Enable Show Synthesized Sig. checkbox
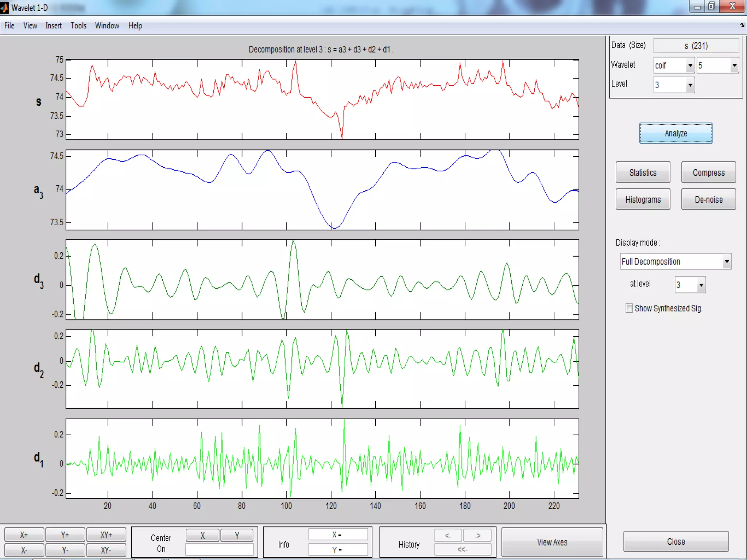The height and width of the screenshot is (560, 747). [629, 308]
